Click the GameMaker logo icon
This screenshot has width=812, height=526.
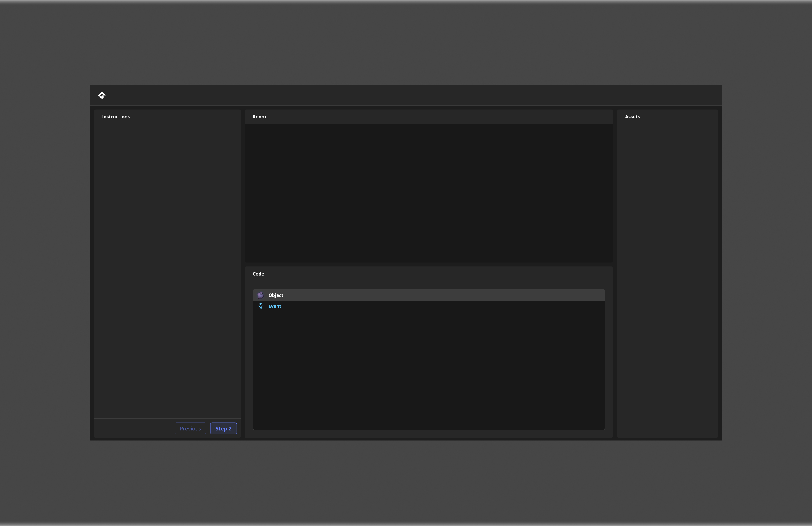click(102, 95)
